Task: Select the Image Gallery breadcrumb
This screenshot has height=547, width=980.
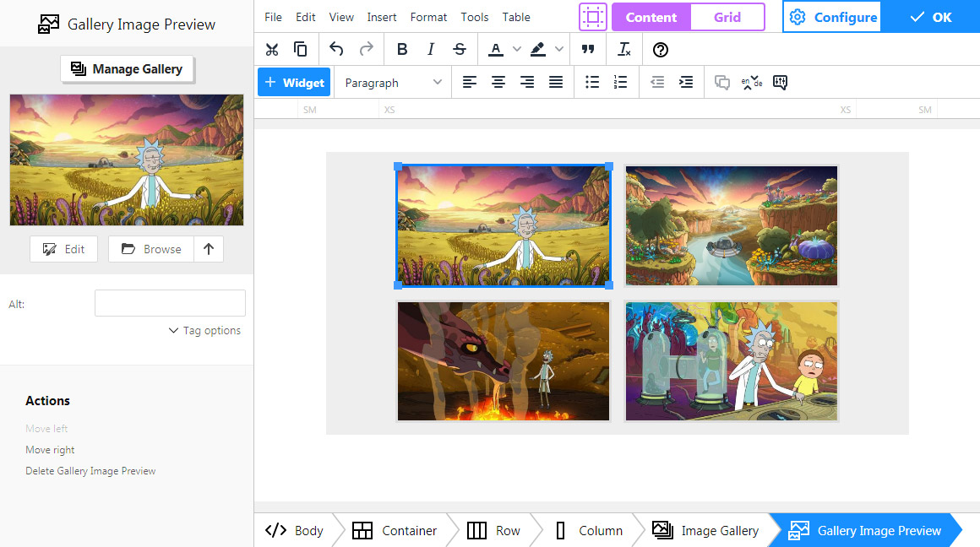Action: [x=705, y=530]
